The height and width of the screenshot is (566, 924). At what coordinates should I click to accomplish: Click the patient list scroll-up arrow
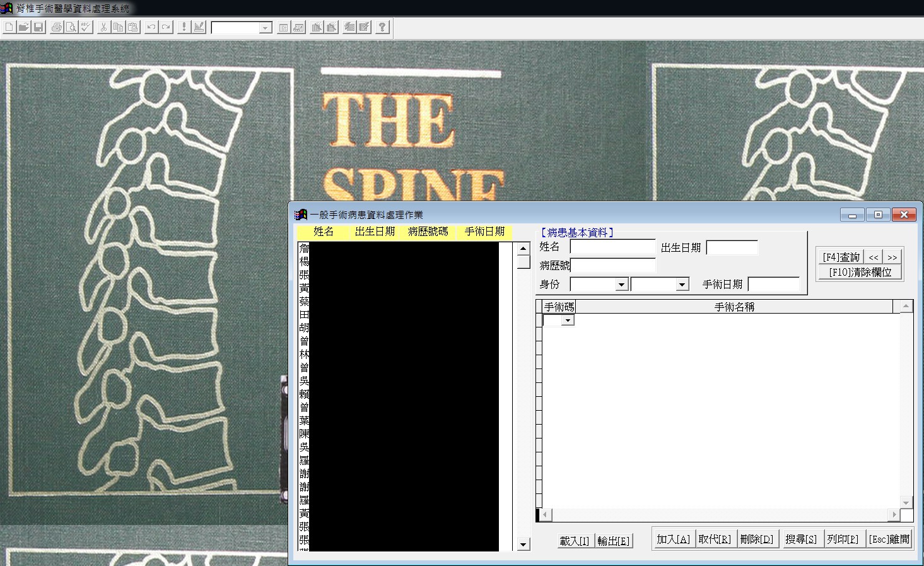tap(523, 249)
